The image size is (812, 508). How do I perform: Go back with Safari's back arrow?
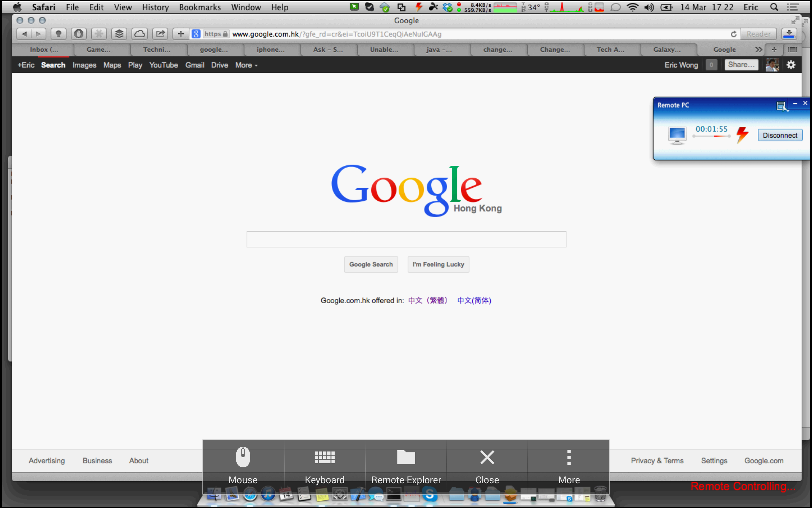click(24, 34)
